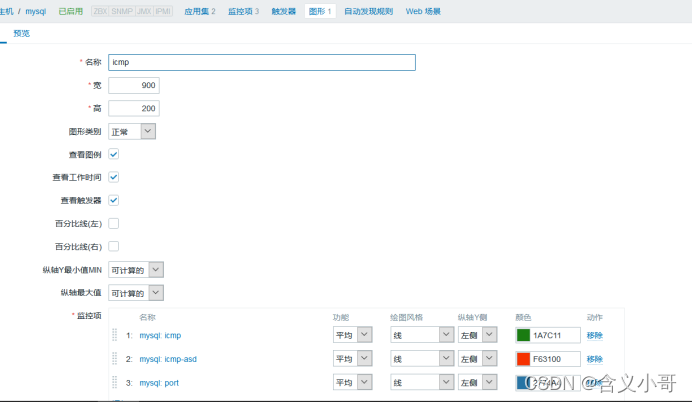Click the ZBX availability indicator
Screen dimensions: 692x403
coord(100,11)
